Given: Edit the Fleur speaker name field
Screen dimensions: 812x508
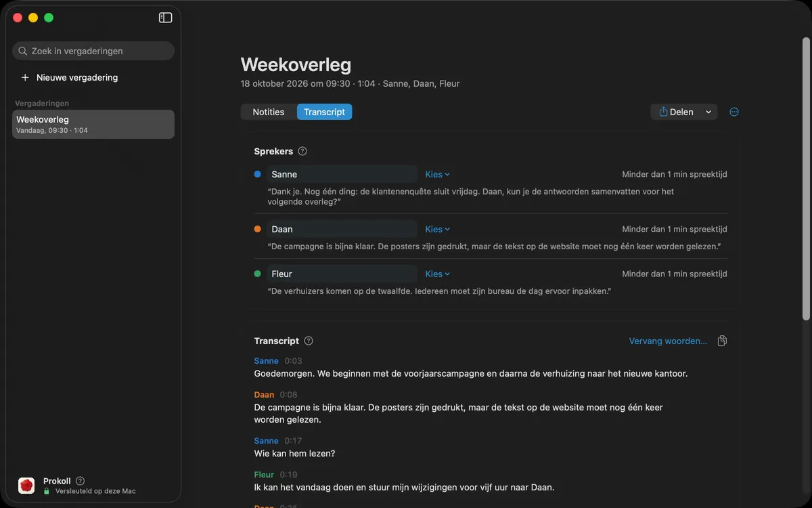Looking at the screenshot, I should pyautogui.click(x=342, y=274).
